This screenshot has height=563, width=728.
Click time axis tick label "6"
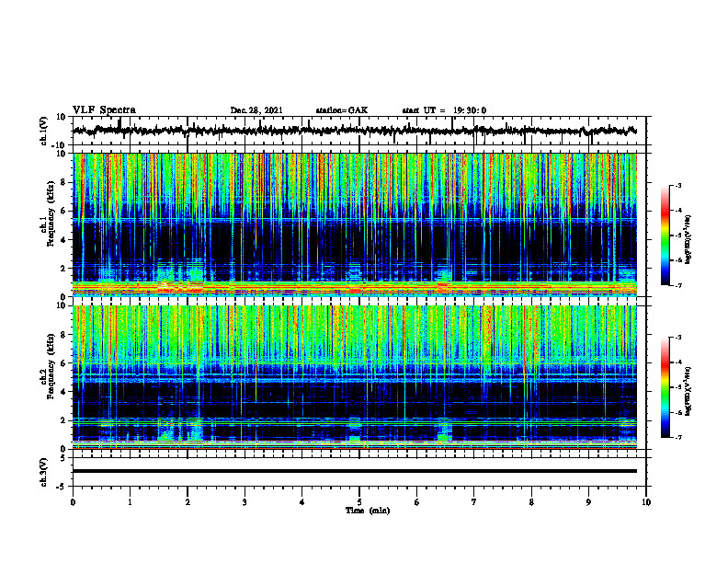(x=417, y=502)
